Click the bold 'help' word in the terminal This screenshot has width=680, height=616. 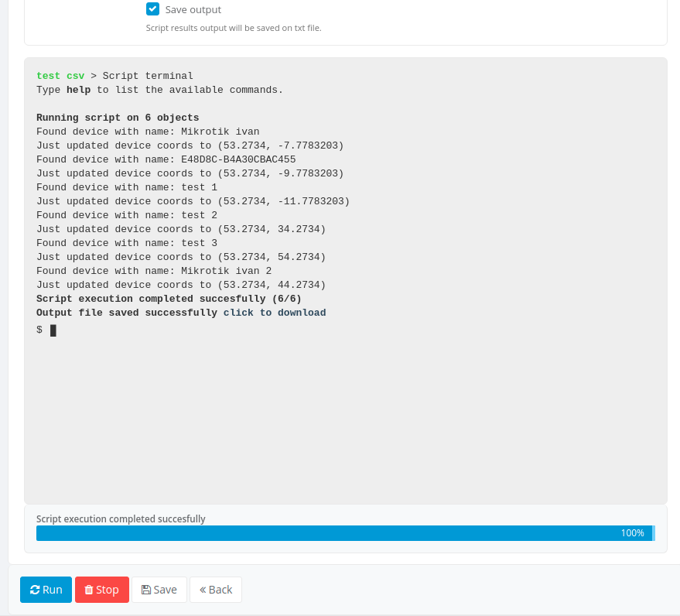pyautogui.click(x=78, y=90)
